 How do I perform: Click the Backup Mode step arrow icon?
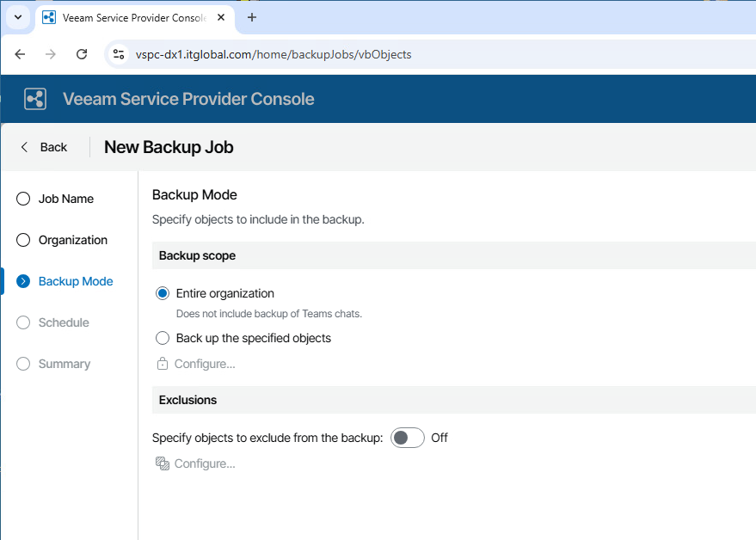pos(23,281)
